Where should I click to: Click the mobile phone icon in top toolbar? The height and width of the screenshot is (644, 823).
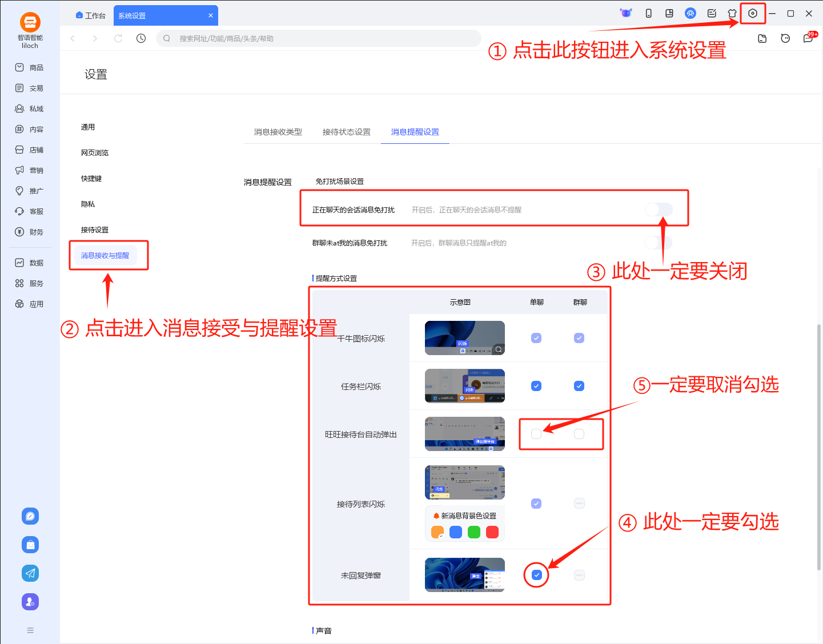(648, 13)
